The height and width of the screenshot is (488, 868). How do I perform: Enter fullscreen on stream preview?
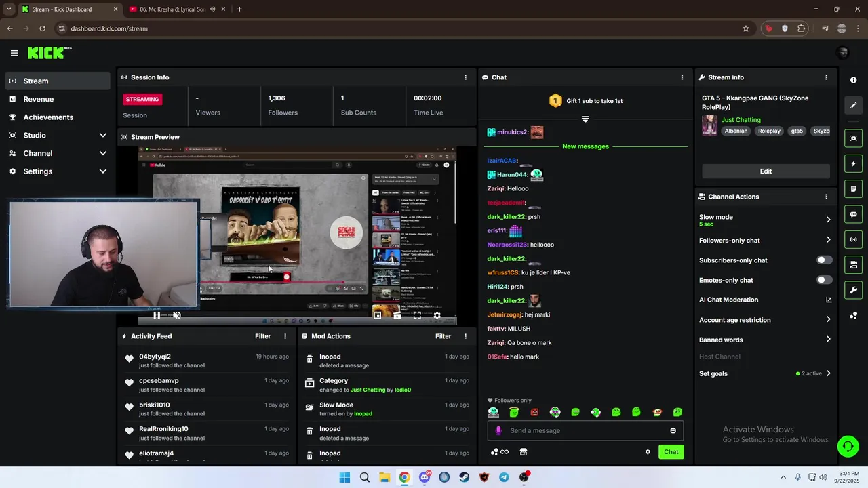coord(417,315)
